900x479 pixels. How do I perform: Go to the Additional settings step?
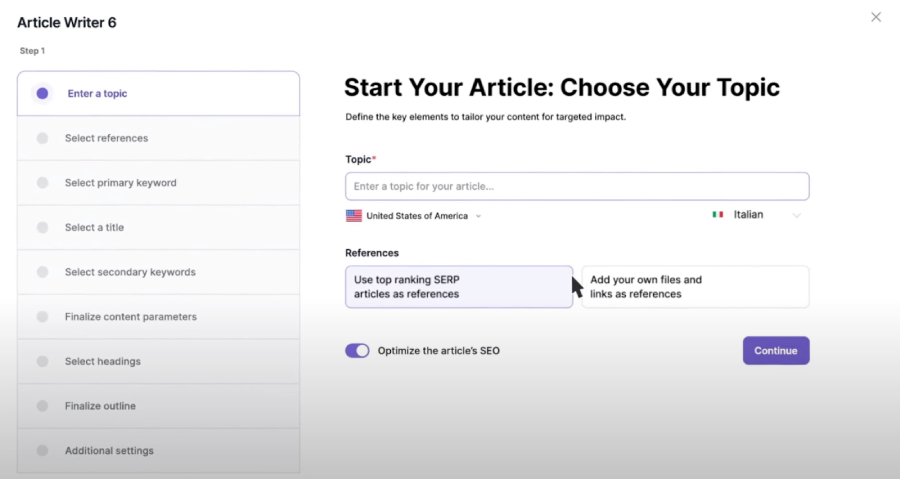click(158, 450)
